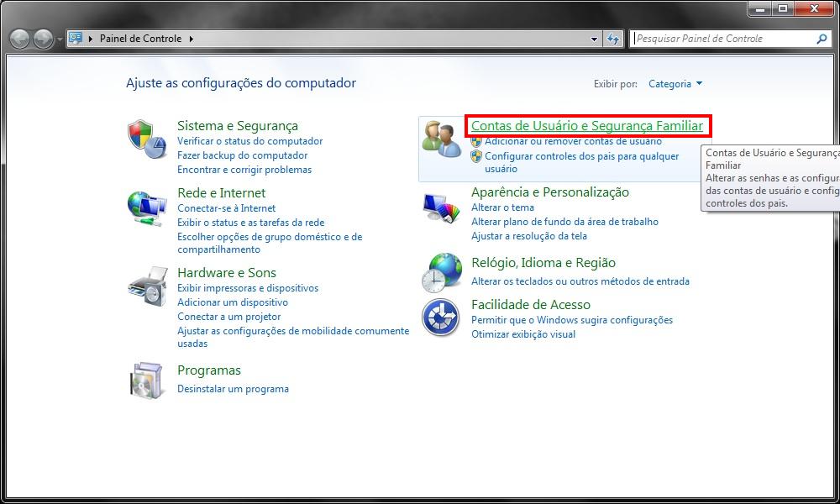Open Configurar controles dos pais link

pyautogui.click(x=582, y=162)
